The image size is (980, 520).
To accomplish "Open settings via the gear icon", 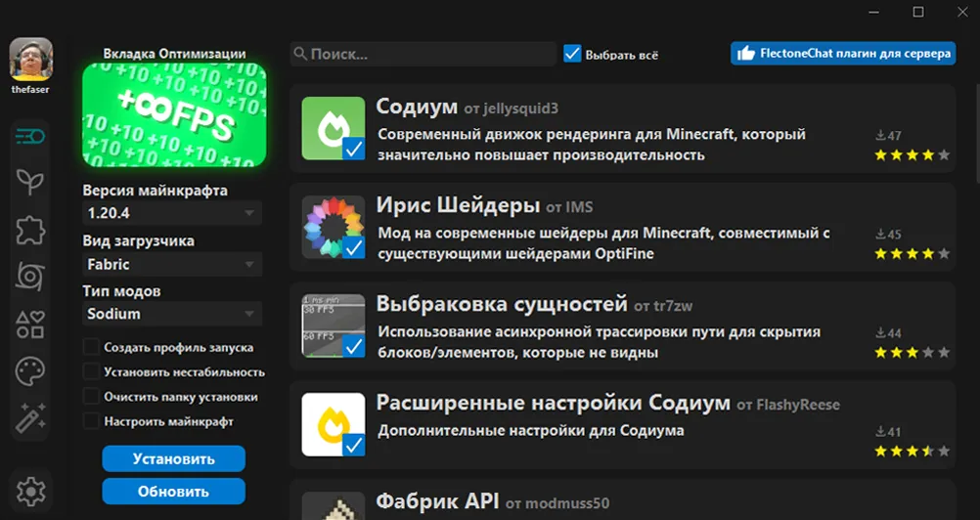I will [31, 490].
